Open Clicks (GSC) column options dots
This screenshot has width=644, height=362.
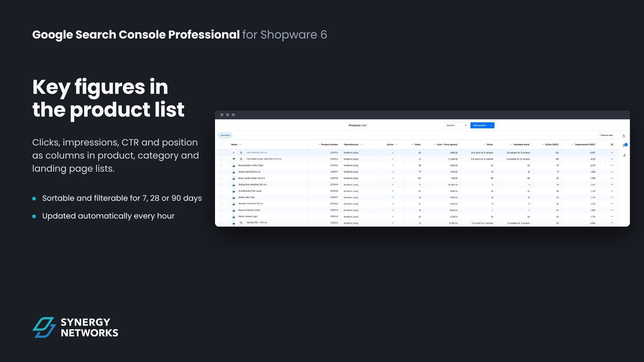coord(543,144)
